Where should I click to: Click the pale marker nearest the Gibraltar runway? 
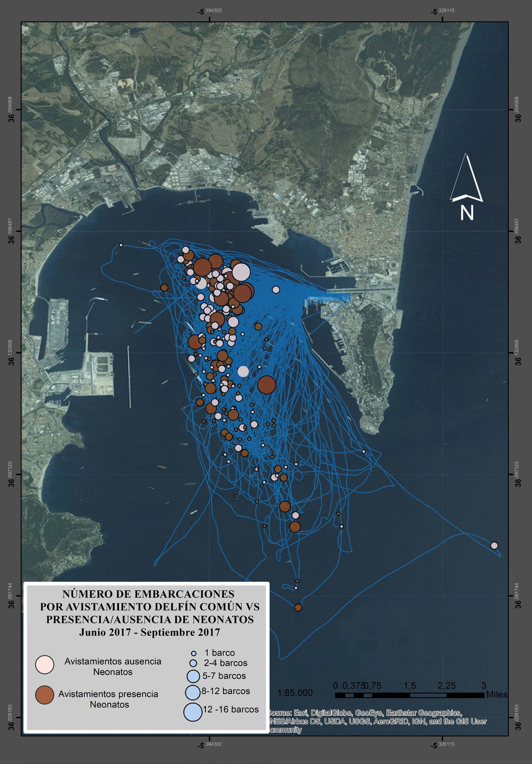coord(276,290)
